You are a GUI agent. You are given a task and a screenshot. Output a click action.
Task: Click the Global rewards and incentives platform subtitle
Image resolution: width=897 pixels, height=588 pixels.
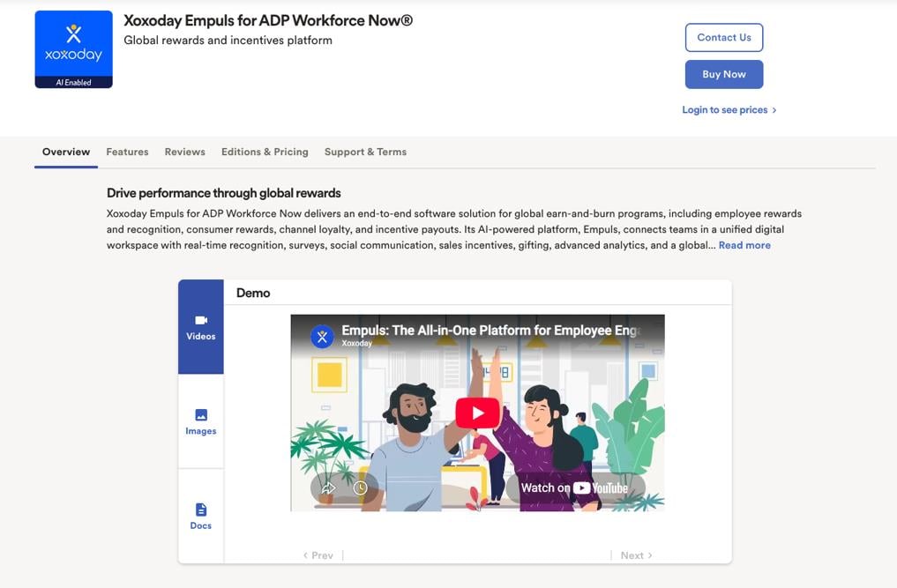(228, 41)
